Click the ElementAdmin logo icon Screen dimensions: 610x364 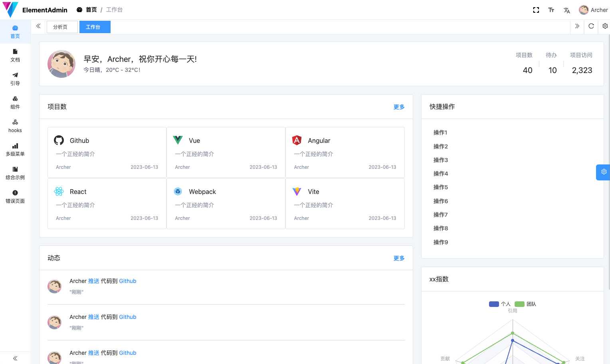[10, 10]
